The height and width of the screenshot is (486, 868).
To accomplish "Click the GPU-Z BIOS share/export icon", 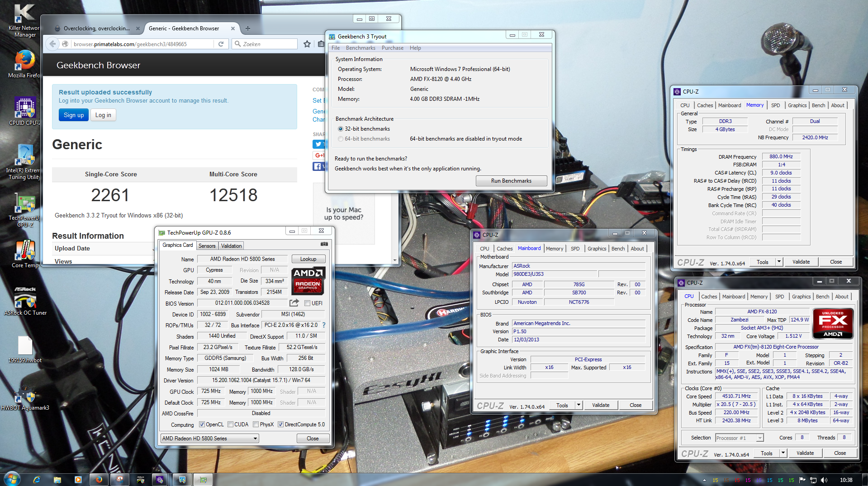I will pyautogui.click(x=294, y=302).
